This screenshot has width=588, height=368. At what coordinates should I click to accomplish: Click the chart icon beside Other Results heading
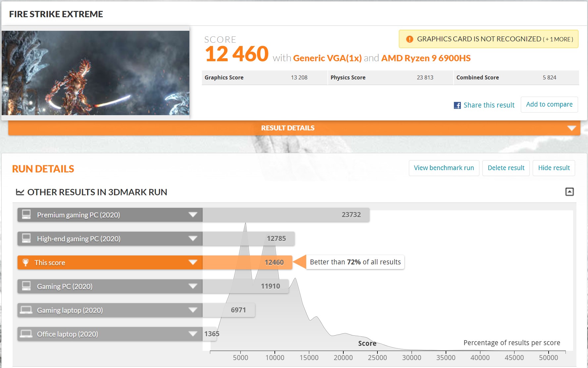pos(20,192)
